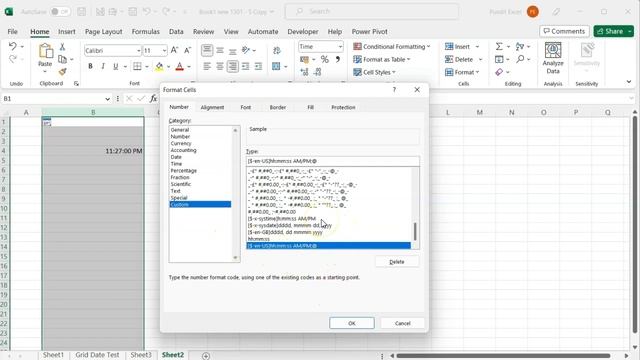640x360 pixels.
Task: Click the Wrap Text icon
Action: [277, 50]
